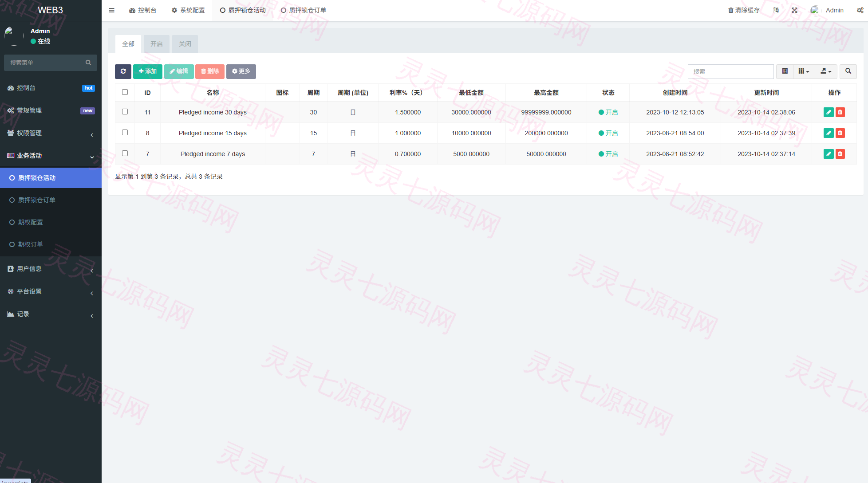Toggle table card view icon
The image size is (868, 483).
[x=785, y=71]
